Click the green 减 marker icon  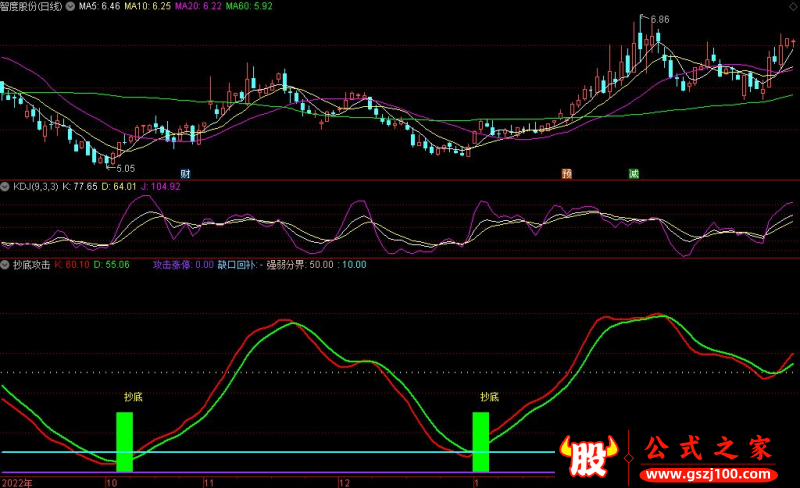(633, 173)
